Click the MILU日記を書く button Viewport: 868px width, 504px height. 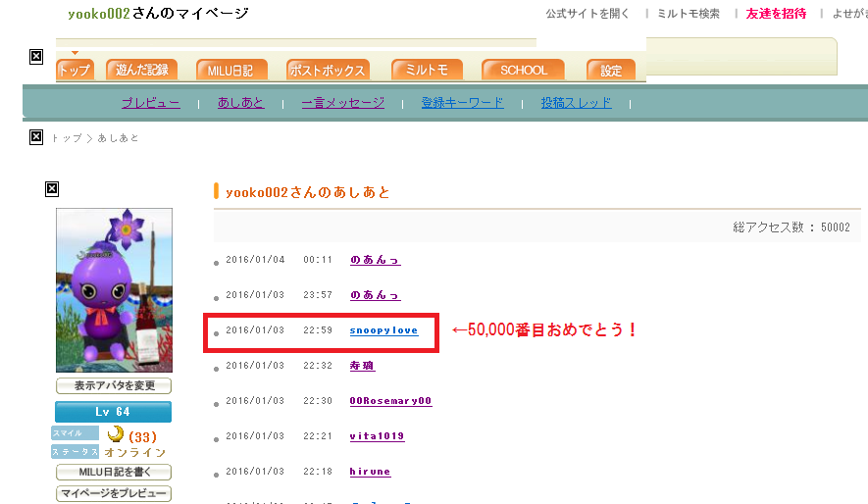[x=113, y=473]
